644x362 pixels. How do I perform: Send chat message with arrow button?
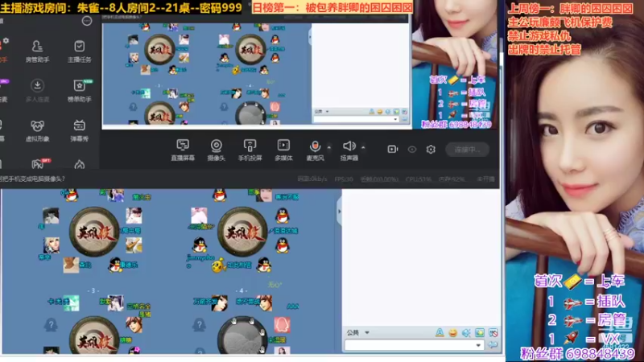pos(493,346)
